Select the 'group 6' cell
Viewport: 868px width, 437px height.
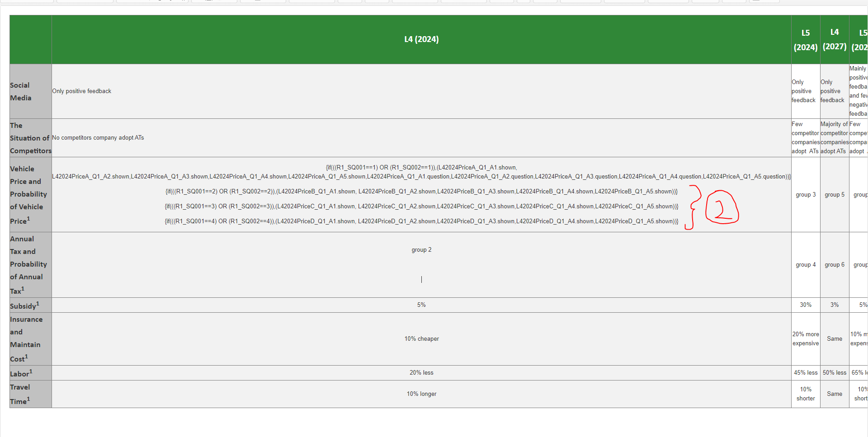coord(834,265)
